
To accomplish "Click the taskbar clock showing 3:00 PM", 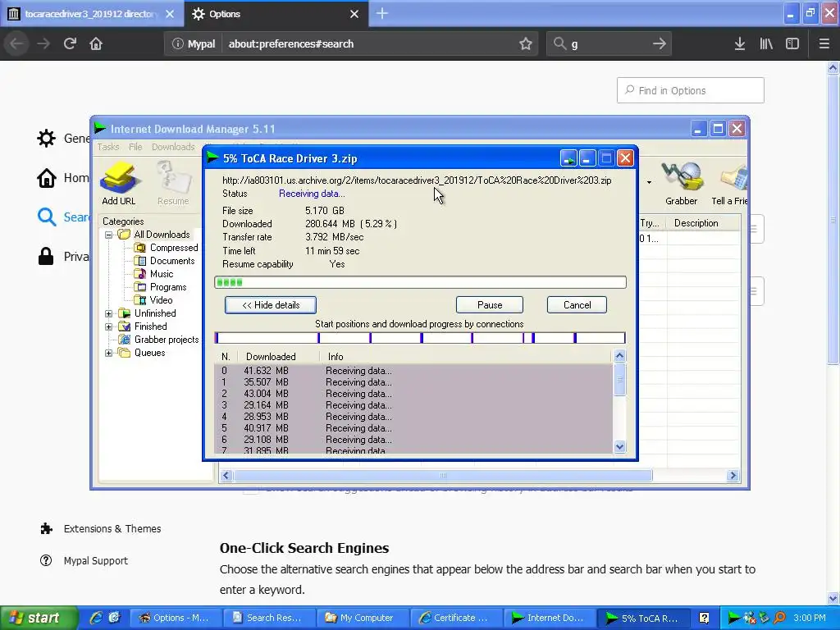I will point(810,618).
